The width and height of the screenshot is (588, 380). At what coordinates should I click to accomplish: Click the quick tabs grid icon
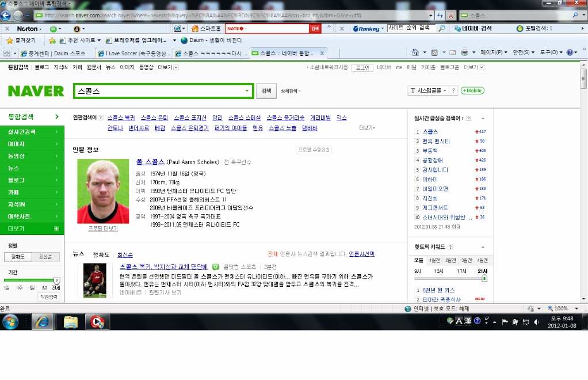pos(7,54)
